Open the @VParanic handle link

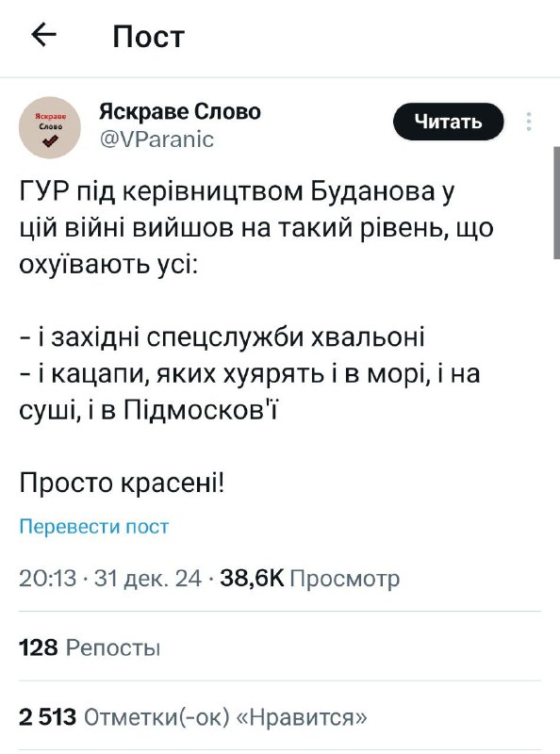pos(156,139)
